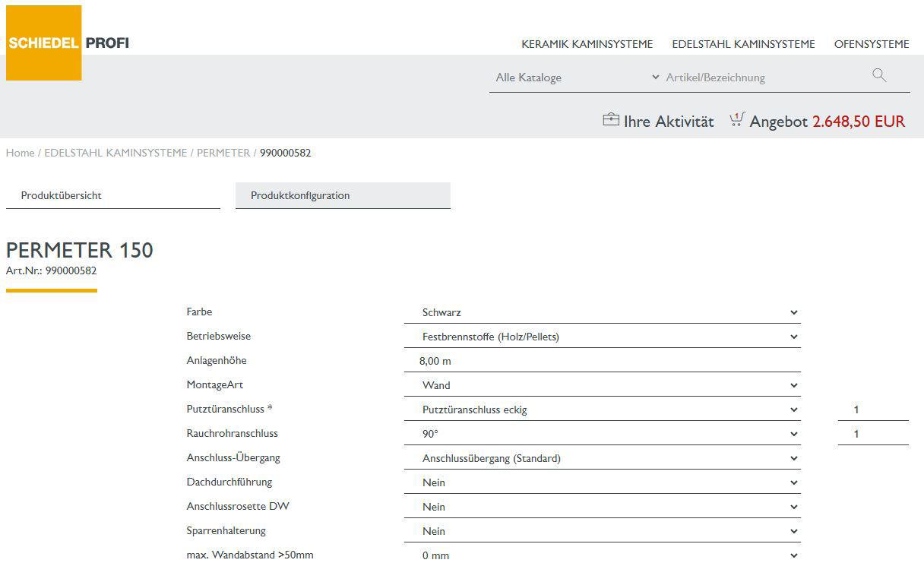Focus the Artikel/Bezeichnung search field
The width and height of the screenshot is (924, 563).
click(764, 77)
